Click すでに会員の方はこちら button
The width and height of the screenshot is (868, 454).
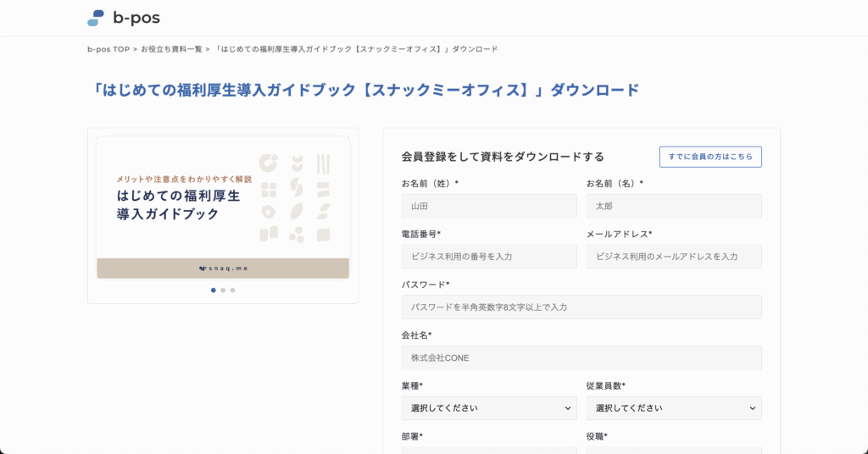pos(710,157)
